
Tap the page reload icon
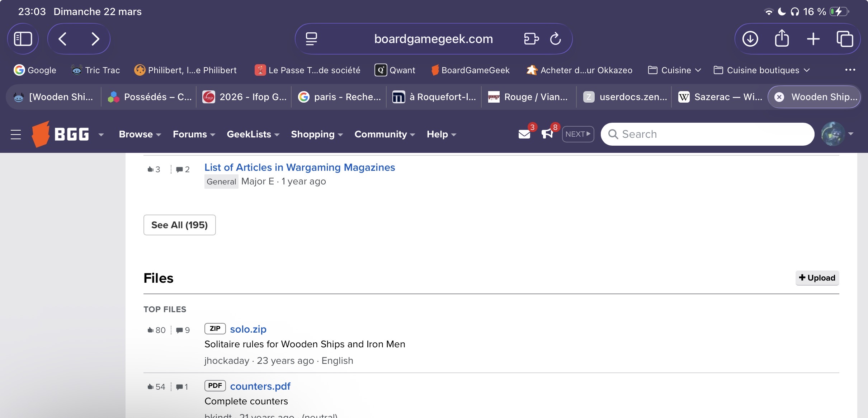tap(555, 39)
